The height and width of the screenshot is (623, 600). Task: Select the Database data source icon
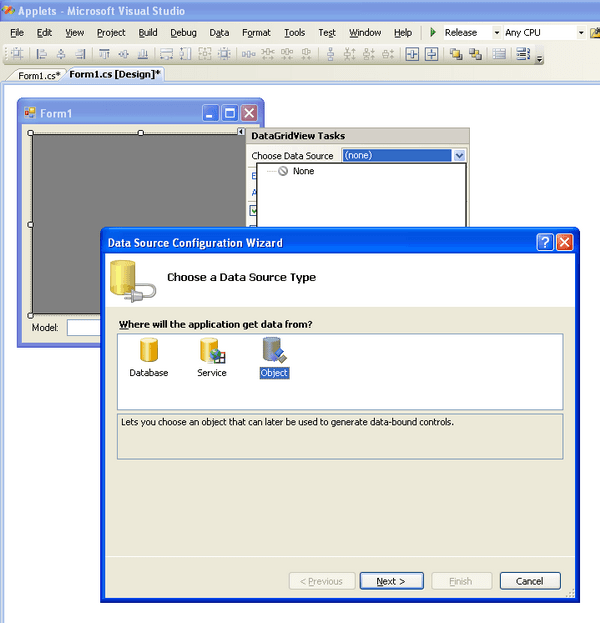148,352
